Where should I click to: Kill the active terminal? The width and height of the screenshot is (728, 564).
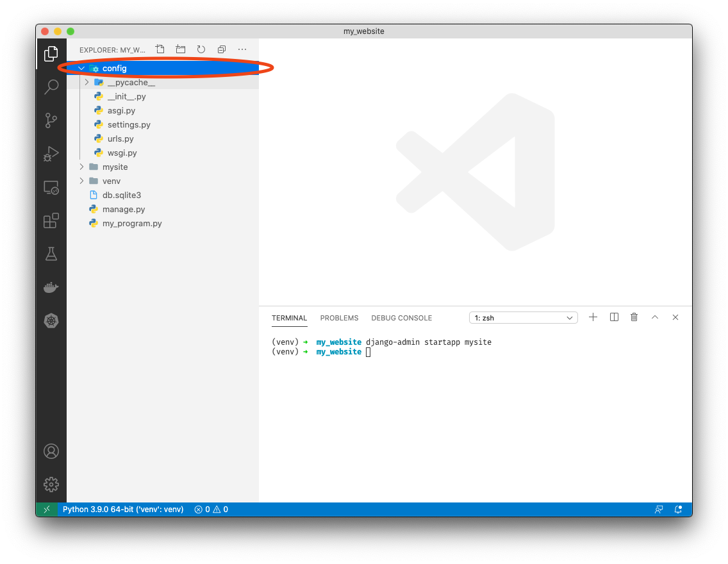click(634, 317)
